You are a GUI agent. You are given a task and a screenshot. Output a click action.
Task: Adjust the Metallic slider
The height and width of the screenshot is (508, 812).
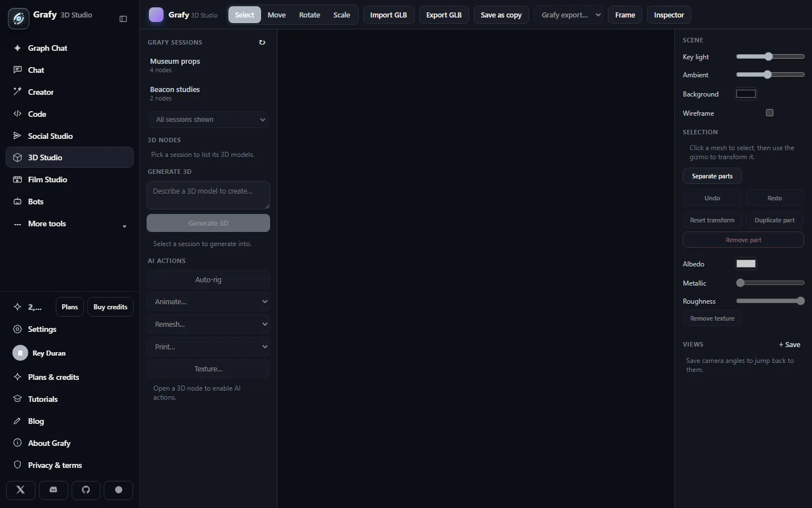click(770, 283)
